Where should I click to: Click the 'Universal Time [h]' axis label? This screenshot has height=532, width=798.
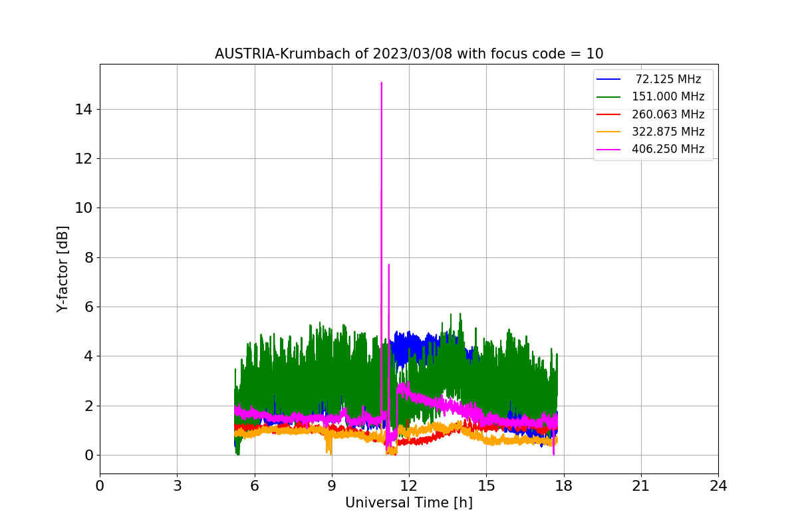tap(409, 503)
